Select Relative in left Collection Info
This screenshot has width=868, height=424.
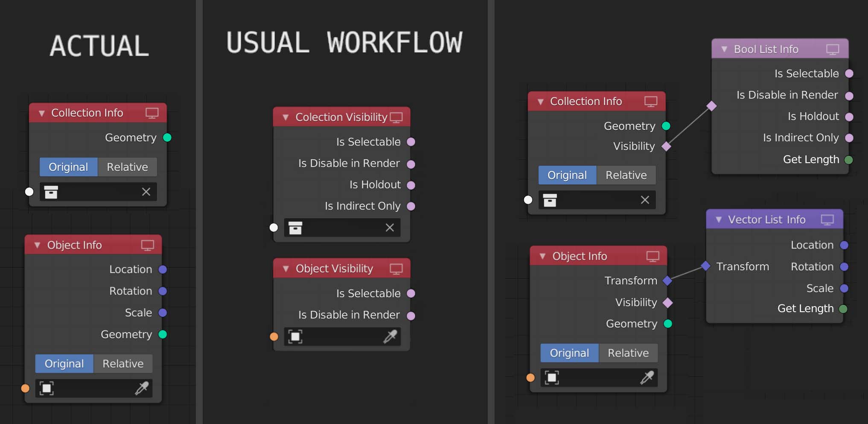127,167
